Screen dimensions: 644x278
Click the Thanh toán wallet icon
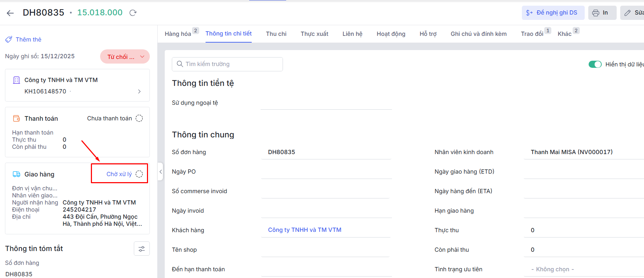pos(16,118)
